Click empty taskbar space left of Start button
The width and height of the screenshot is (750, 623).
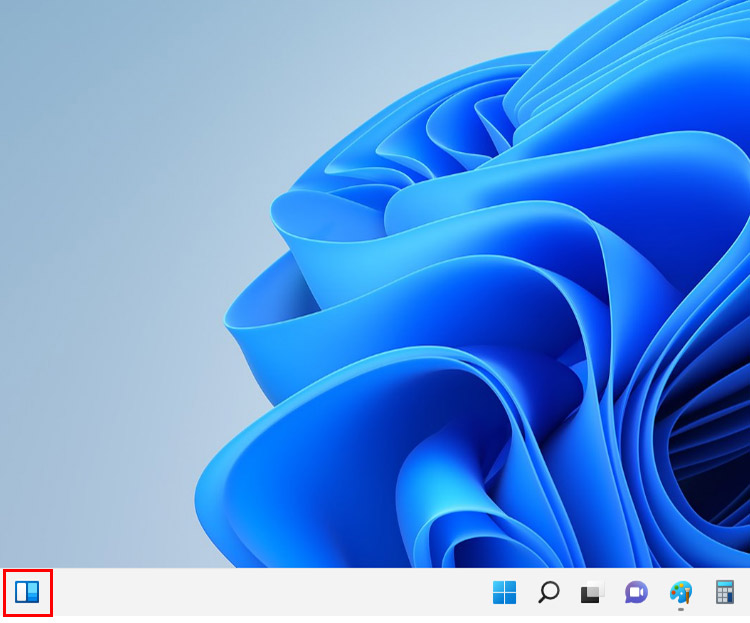(x=400, y=593)
